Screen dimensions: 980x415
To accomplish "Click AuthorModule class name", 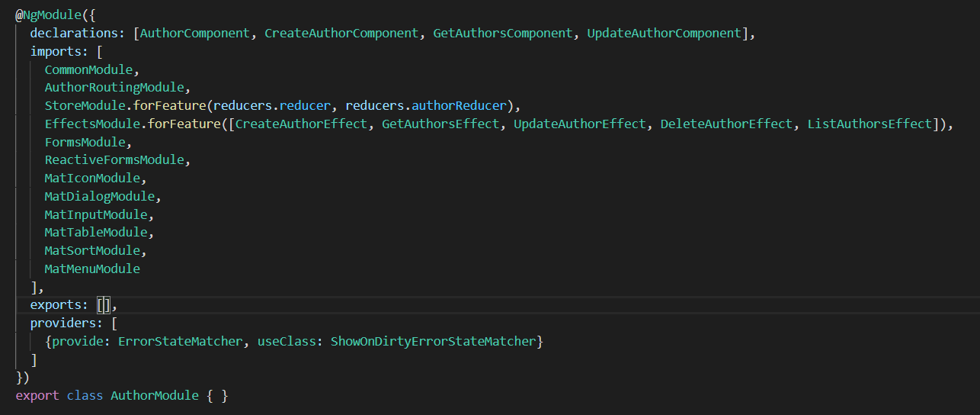I will [155, 396].
